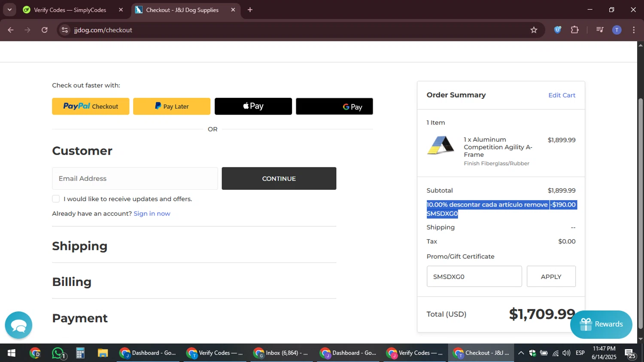The width and height of the screenshot is (644, 362).
Task: Open the tab search dropdown arrow
Action: [9, 9]
